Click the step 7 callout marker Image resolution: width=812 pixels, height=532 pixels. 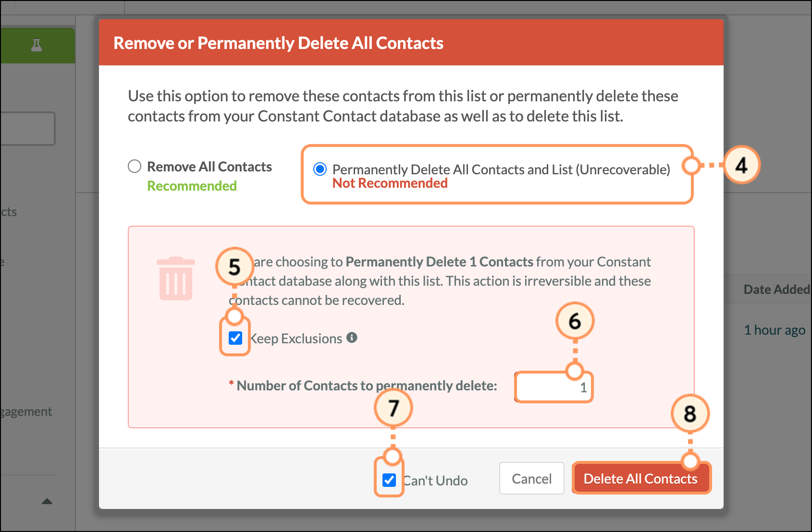393,408
